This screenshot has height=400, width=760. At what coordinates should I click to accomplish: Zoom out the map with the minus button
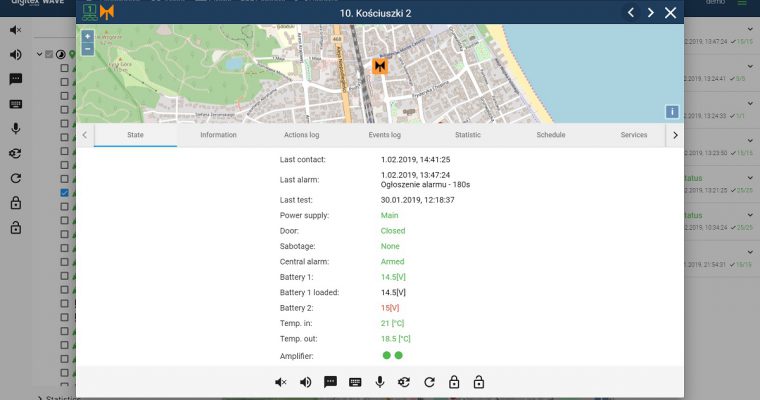click(x=88, y=48)
